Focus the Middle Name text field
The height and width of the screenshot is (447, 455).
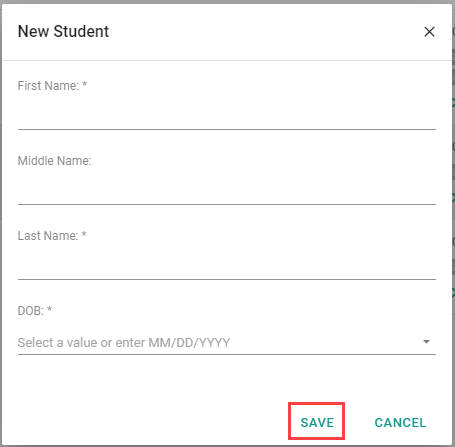[227, 189]
